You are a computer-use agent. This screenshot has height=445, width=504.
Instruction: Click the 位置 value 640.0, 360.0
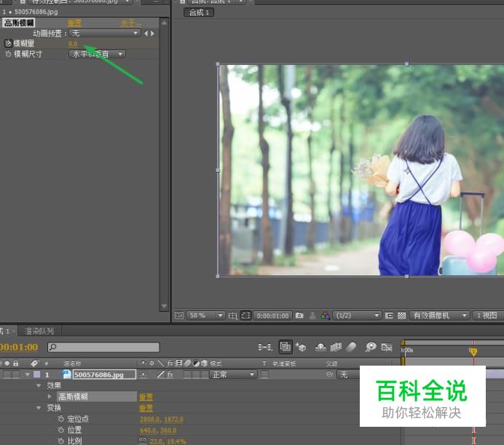pos(158,430)
